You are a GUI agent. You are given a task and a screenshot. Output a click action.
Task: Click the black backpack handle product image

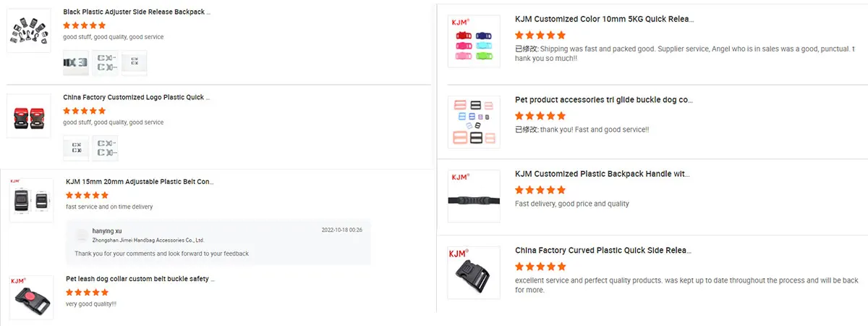[x=474, y=196]
